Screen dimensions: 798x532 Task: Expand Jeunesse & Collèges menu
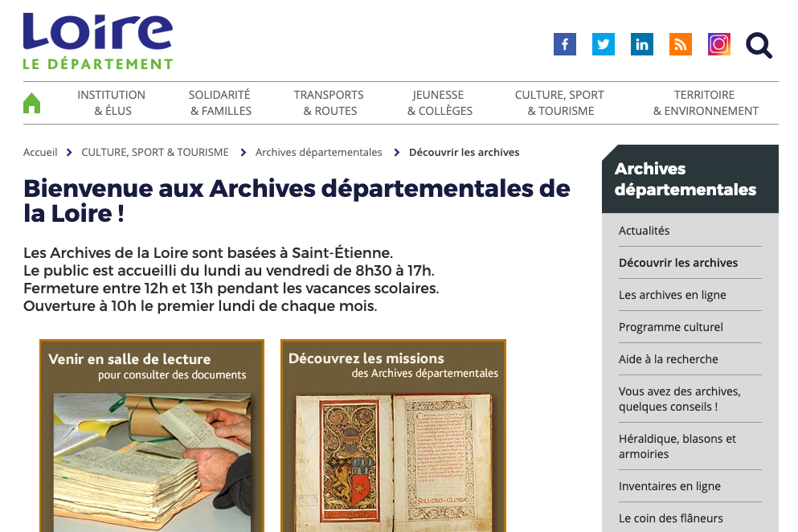[440, 103]
